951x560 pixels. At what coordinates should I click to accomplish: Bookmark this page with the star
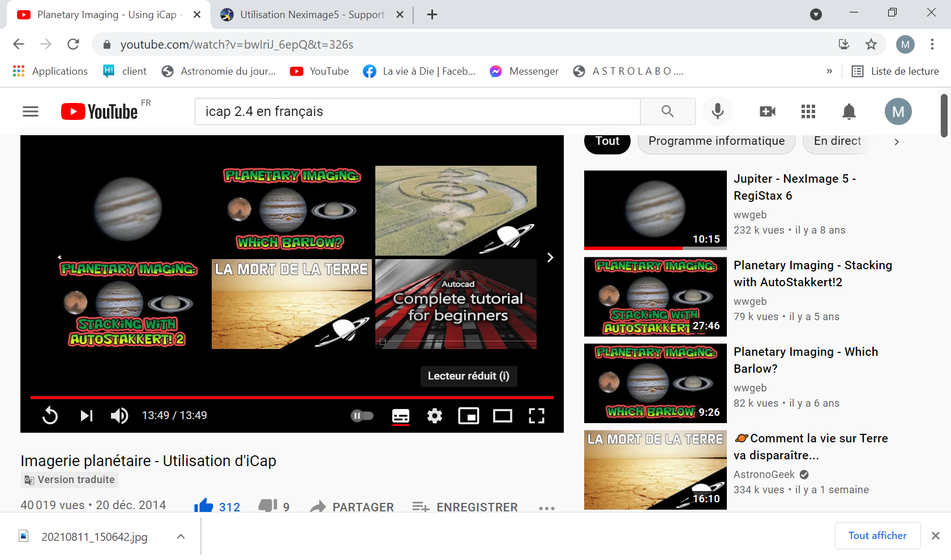tap(871, 44)
